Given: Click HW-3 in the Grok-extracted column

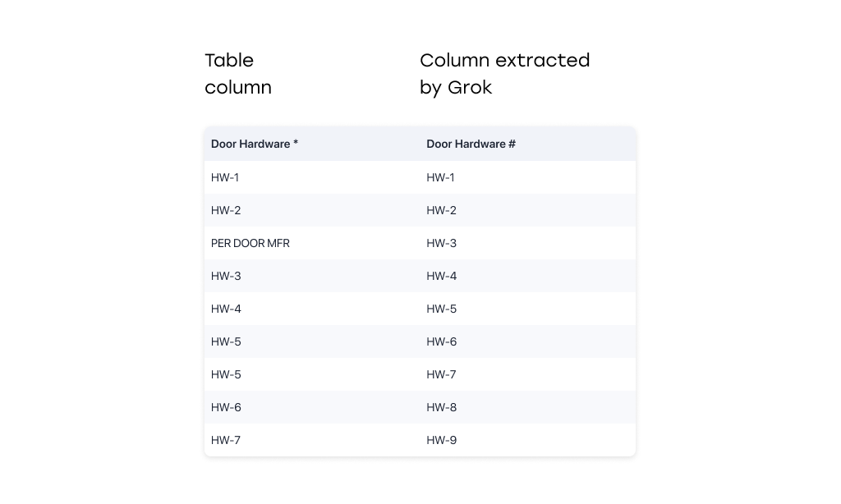Looking at the screenshot, I should [442, 243].
